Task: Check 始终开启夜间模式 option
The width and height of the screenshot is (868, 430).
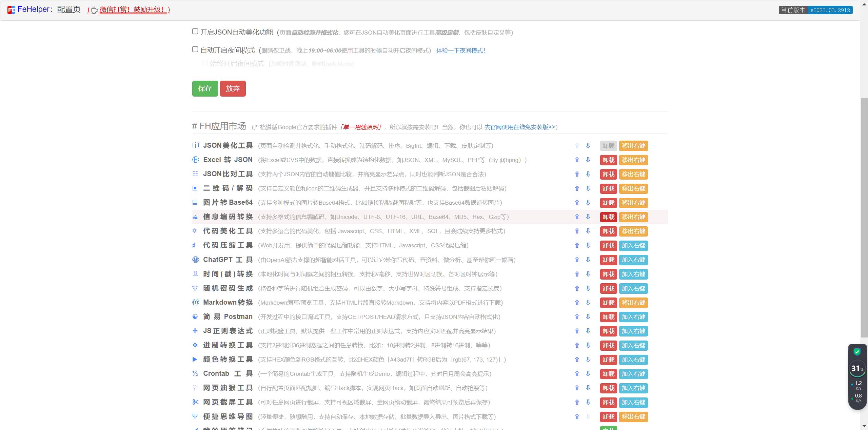Action: [x=205, y=63]
